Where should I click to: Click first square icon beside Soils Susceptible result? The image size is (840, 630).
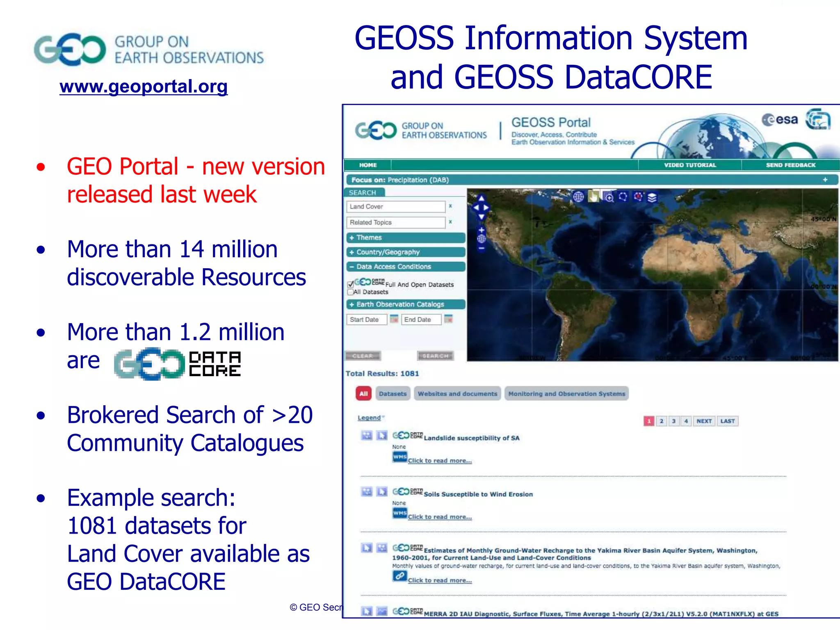[x=367, y=491]
